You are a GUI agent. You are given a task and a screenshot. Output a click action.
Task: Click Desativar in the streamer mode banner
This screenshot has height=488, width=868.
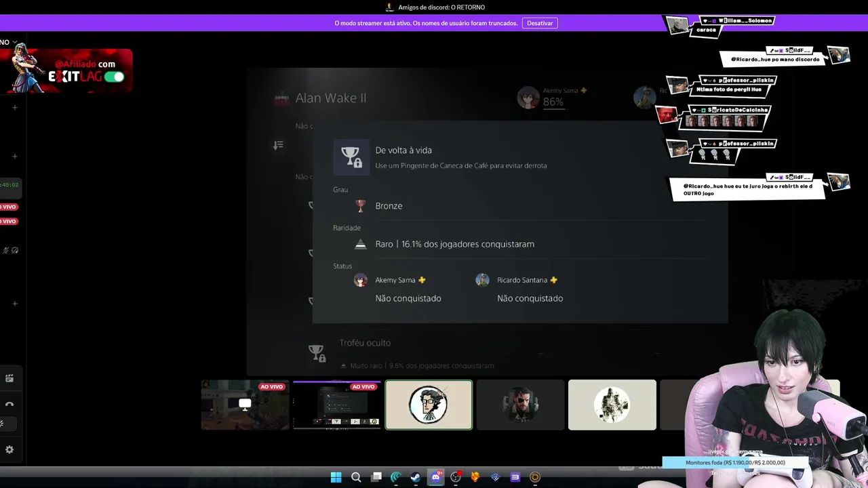tap(540, 23)
